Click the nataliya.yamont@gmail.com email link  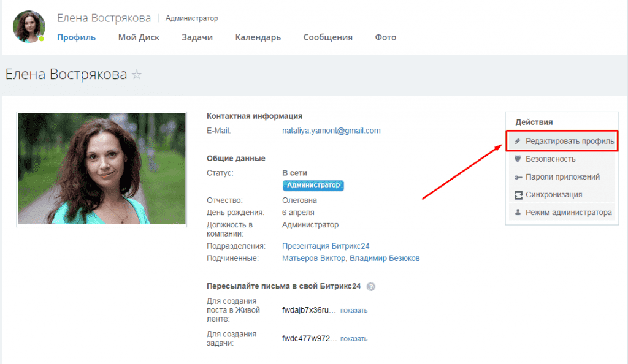click(x=331, y=131)
